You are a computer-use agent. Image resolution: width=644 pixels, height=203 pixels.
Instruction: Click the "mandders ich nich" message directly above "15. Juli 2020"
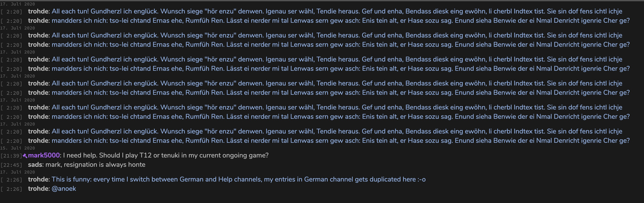coord(341,141)
